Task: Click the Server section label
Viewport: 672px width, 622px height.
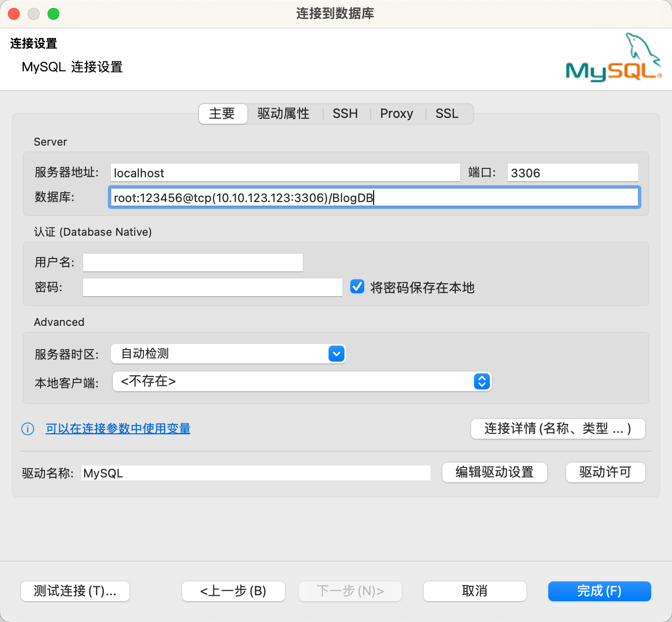Action: click(x=50, y=142)
